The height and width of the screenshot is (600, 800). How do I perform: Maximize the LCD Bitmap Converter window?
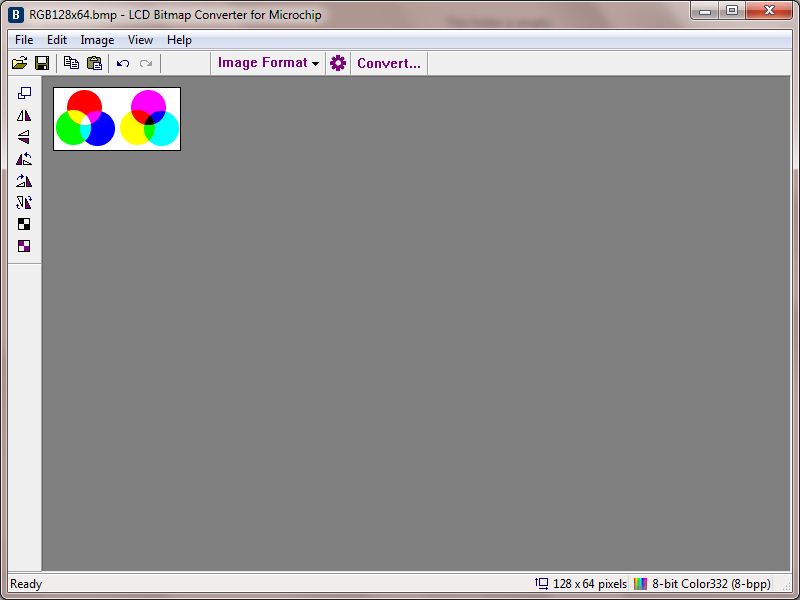pyautogui.click(x=732, y=11)
